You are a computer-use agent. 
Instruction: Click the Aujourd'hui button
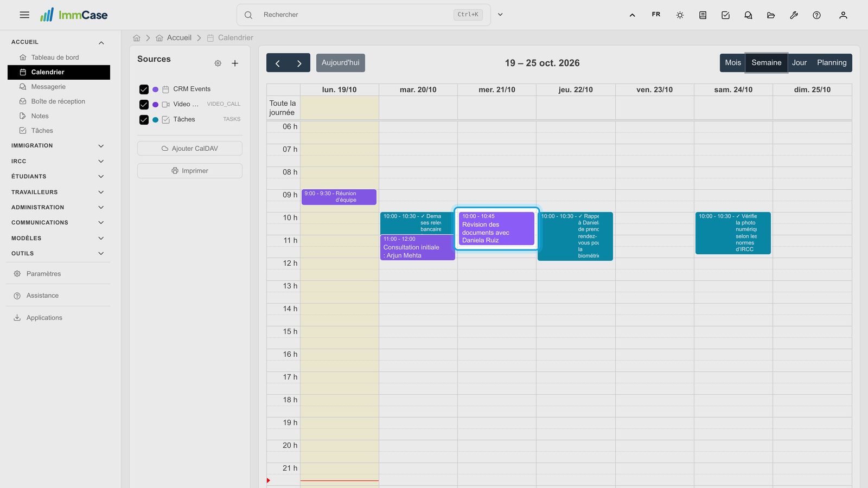tap(341, 63)
